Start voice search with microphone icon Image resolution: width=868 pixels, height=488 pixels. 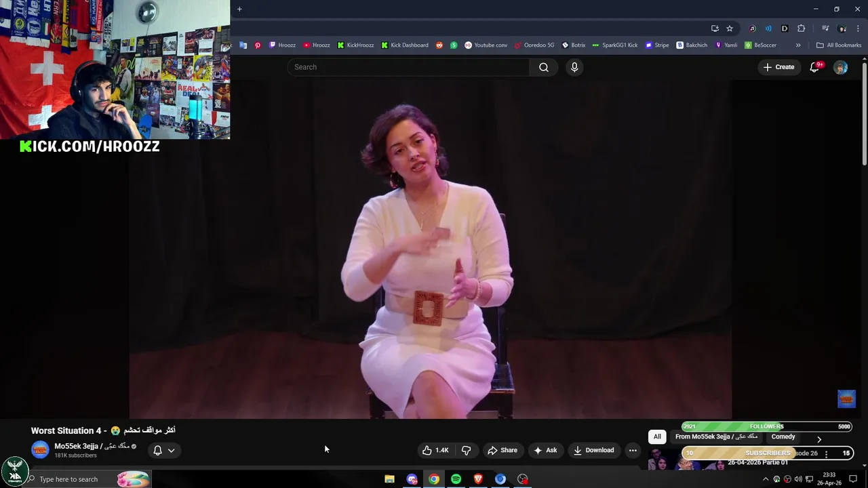coord(574,67)
